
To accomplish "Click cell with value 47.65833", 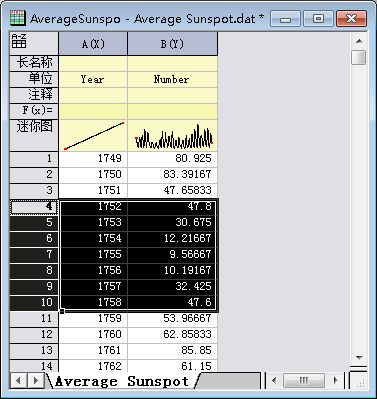I will (172, 191).
